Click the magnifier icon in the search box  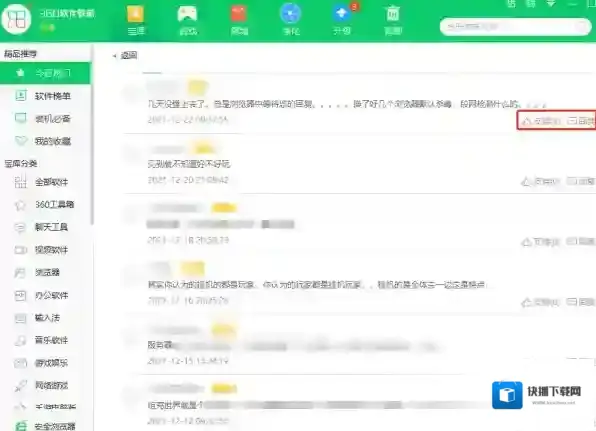click(x=581, y=27)
